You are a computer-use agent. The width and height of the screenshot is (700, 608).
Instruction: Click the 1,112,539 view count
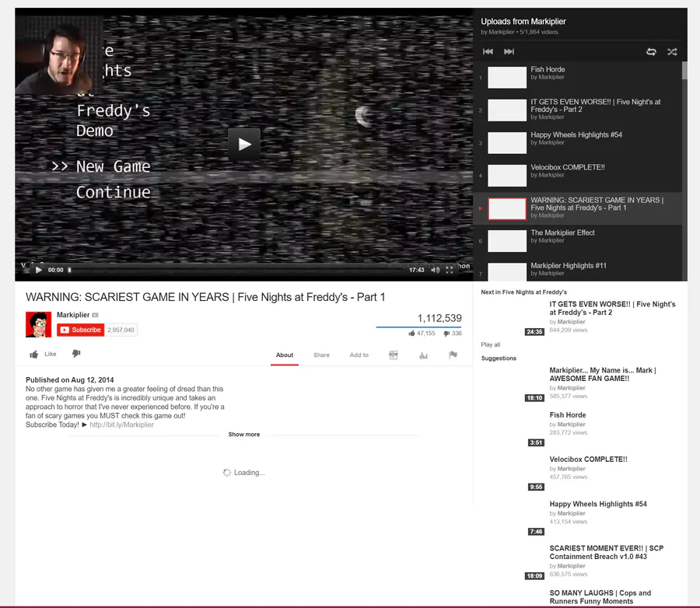[x=439, y=318]
